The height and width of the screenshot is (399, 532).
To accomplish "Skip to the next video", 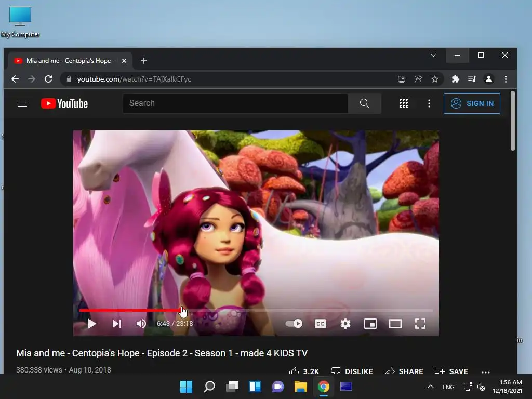I will (x=117, y=324).
